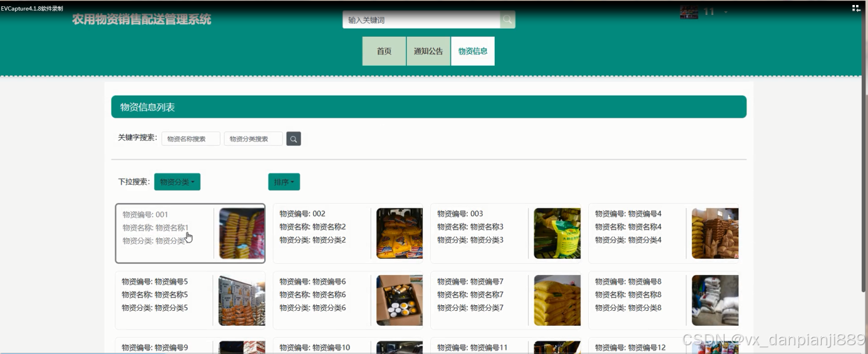Open thumbnail of item 001
This screenshot has height=354, width=868.
[242, 233]
